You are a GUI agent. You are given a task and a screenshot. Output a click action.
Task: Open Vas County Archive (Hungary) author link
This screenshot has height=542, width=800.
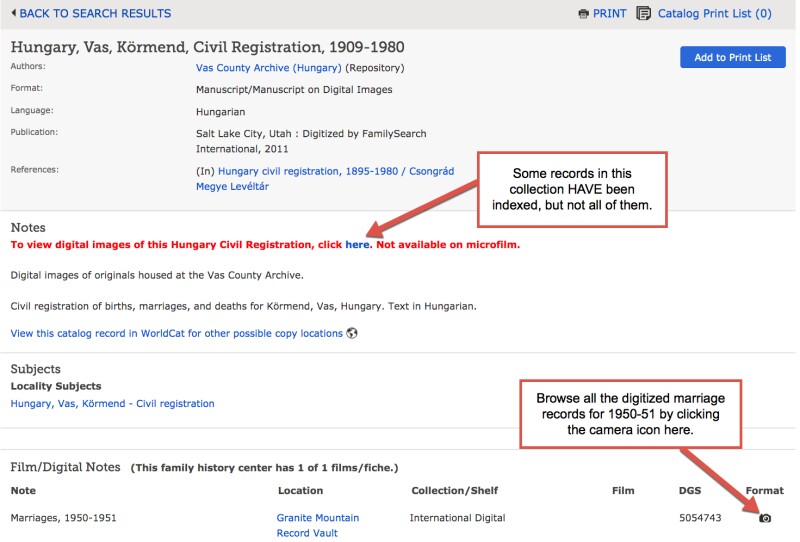coord(268,68)
